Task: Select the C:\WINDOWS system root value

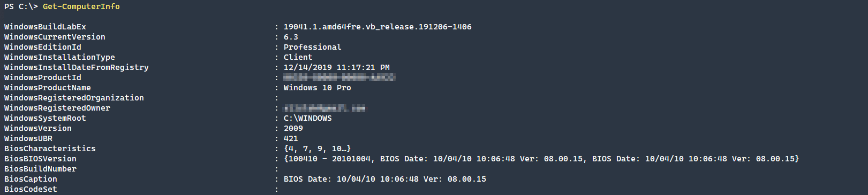Action: point(308,118)
